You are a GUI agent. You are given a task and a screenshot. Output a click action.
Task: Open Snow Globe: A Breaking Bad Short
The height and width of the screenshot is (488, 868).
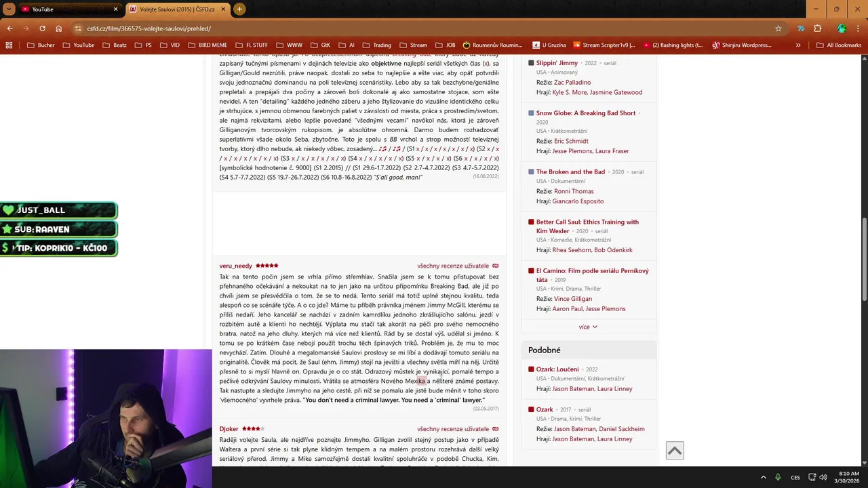[586, 113]
